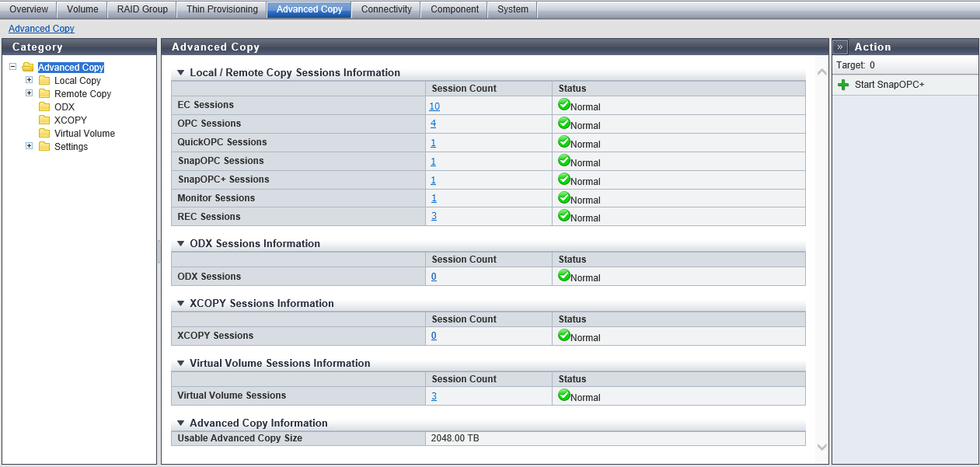Switch to the Thin Provisioning tab
Viewport: 980px width, 467px height.
coord(221,9)
